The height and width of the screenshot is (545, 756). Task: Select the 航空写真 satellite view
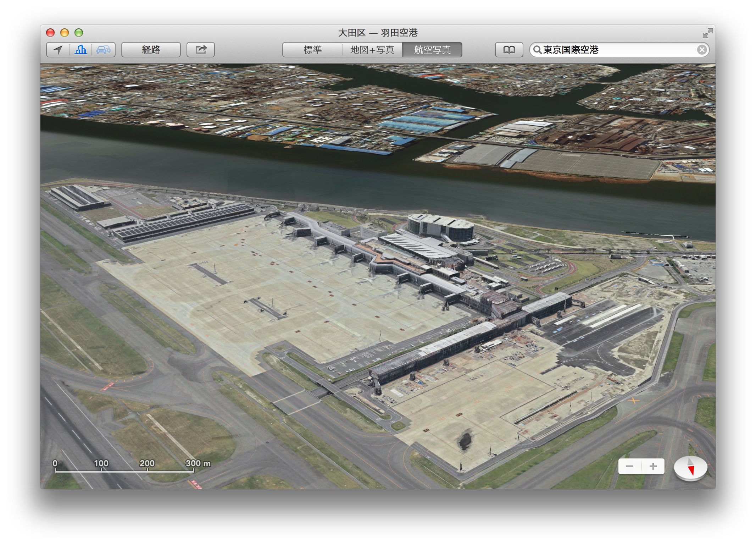point(432,50)
